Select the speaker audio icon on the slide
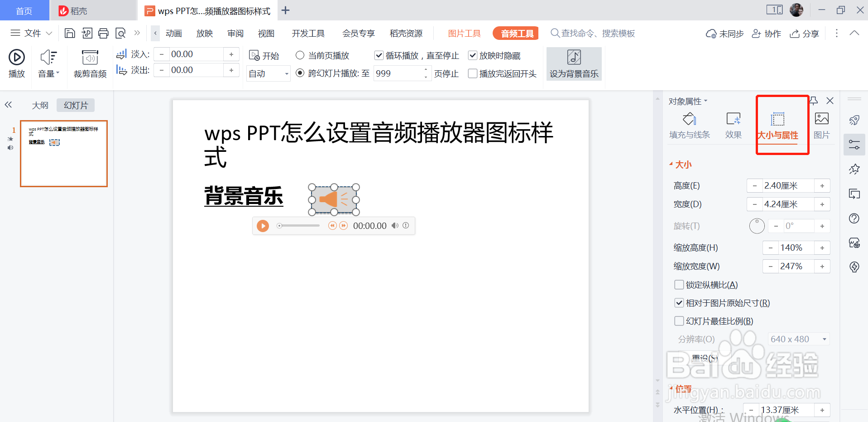Viewport: 868px width, 422px height. tap(334, 199)
